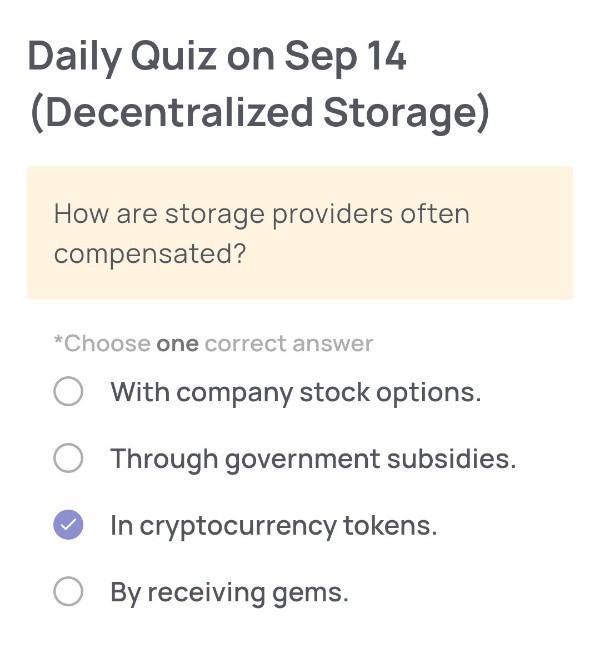
Task: Click the "*Choose one correct answer" hint
Action: point(213,344)
